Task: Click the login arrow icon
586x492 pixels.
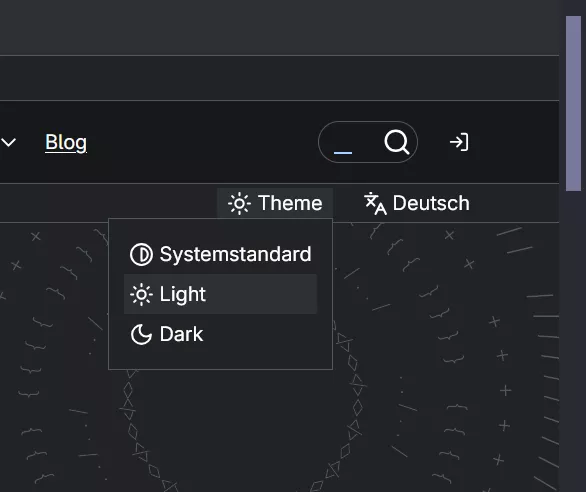Action: [x=459, y=142]
